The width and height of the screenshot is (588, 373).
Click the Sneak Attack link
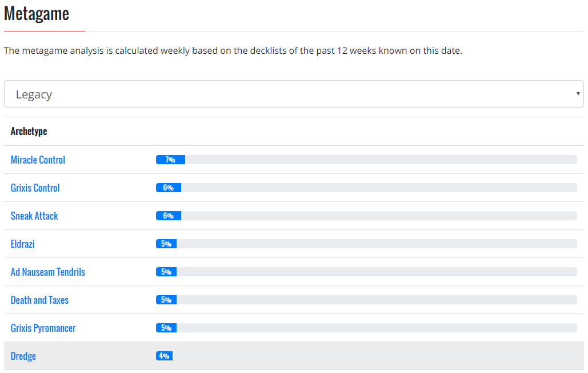click(34, 216)
